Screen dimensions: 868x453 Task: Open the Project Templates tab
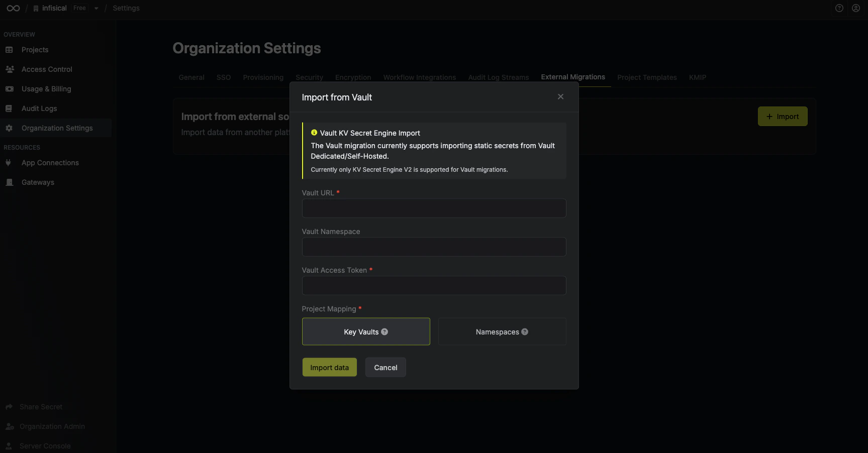(x=647, y=77)
